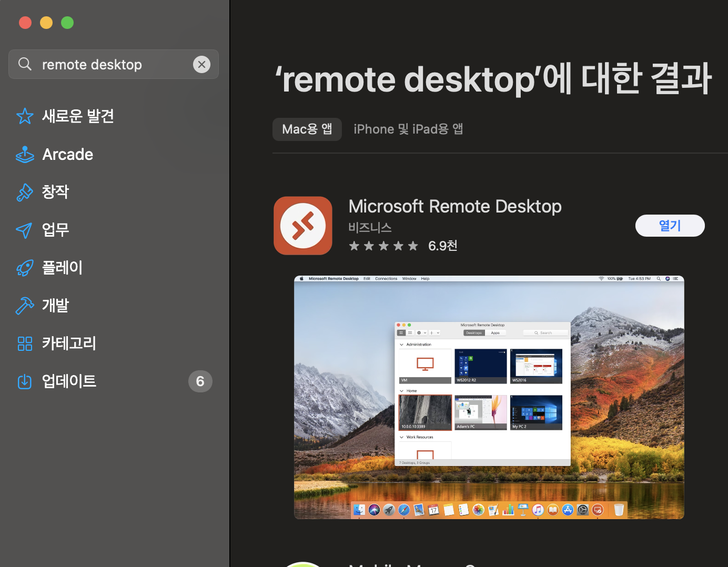
Task: Click the Microsoft Remote Desktop app icon
Action: pos(303,226)
